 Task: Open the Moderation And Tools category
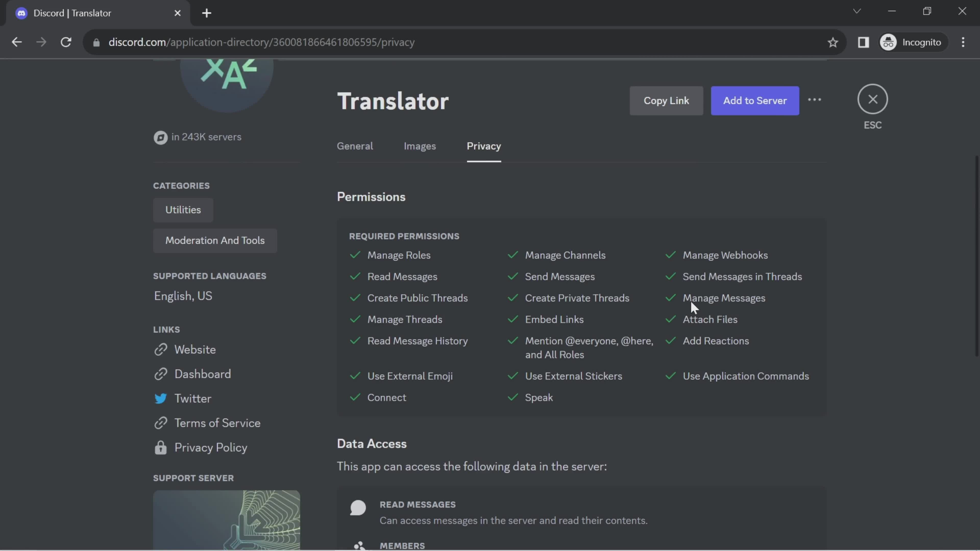(x=215, y=241)
